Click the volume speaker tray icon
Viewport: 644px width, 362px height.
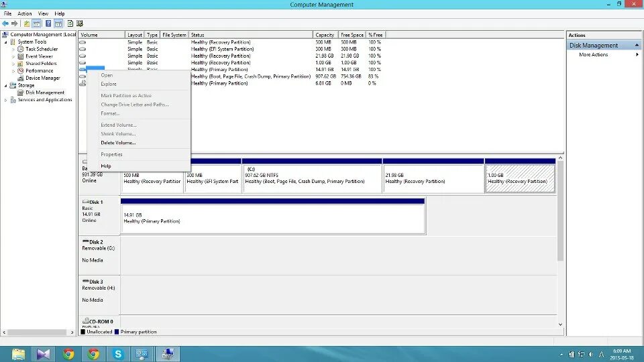click(591, 354)
